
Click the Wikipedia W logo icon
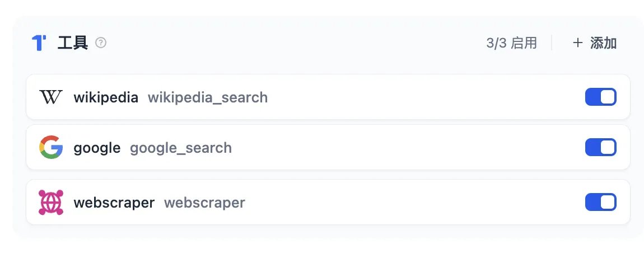[51, 97]
